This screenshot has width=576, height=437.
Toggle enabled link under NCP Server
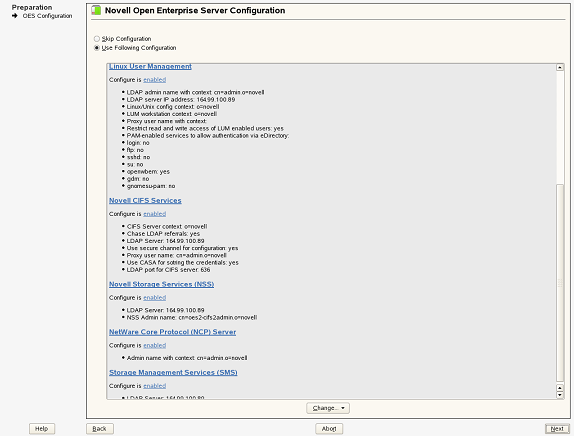tap(155, 345)
